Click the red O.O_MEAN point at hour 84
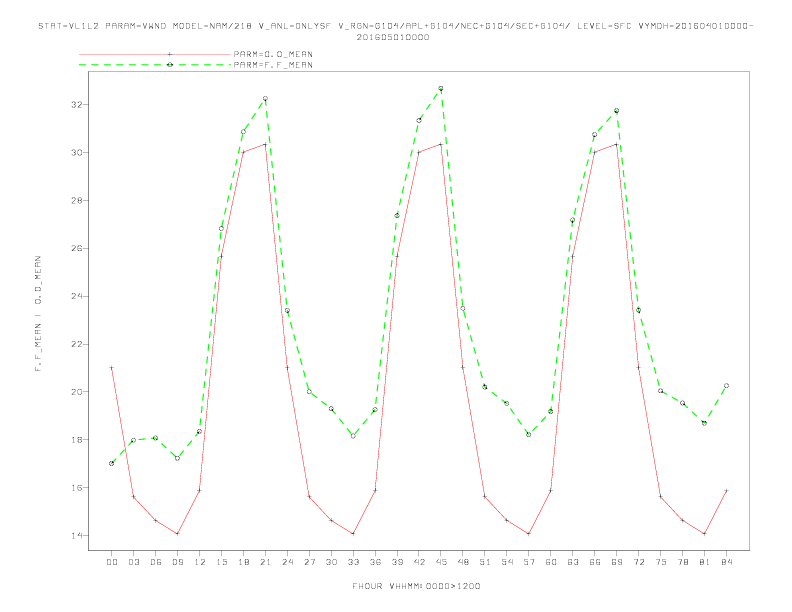Viewport: 792px width, 612px height. click(x=726, y=490)
